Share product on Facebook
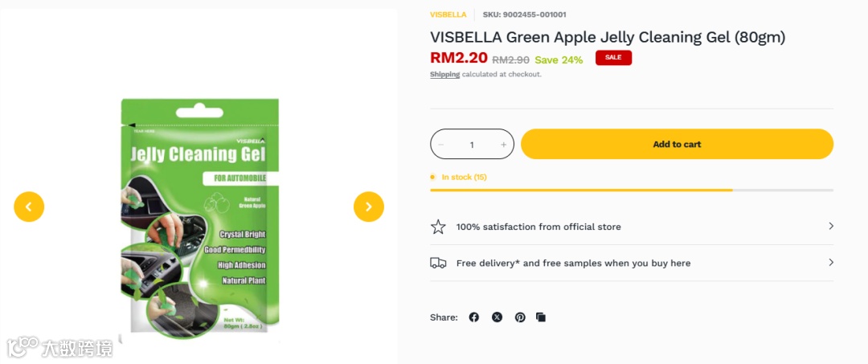 474,317
